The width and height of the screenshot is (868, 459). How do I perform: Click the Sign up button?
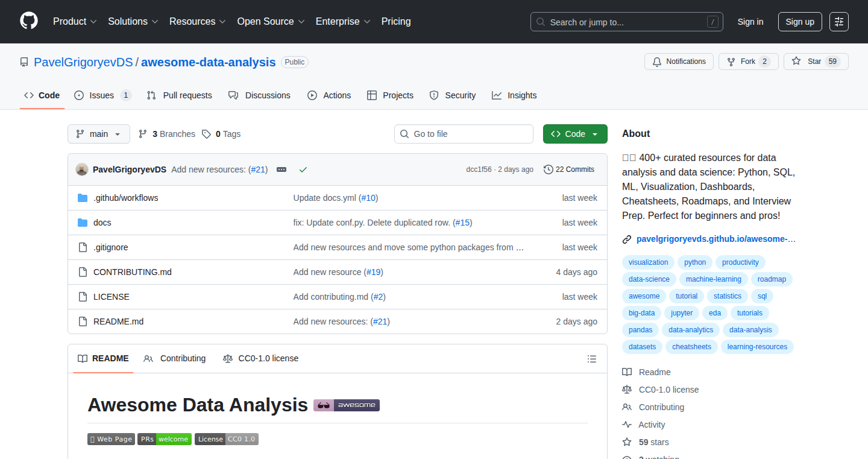(800, 22)
